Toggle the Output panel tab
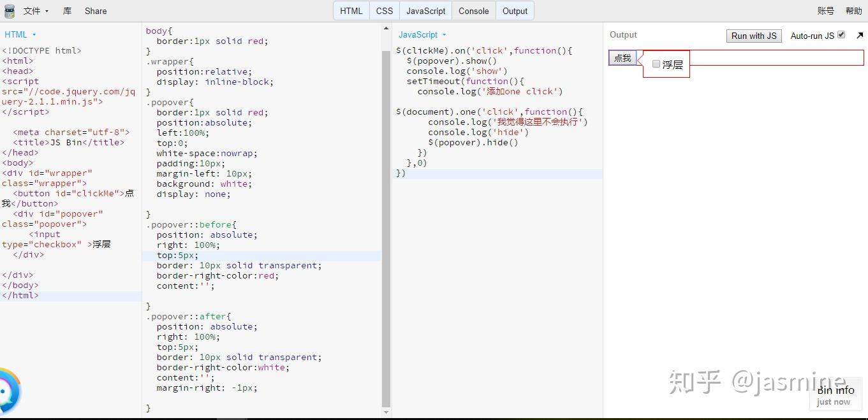Viewport: 868px width, 420px height. click(x=515, y=11)
